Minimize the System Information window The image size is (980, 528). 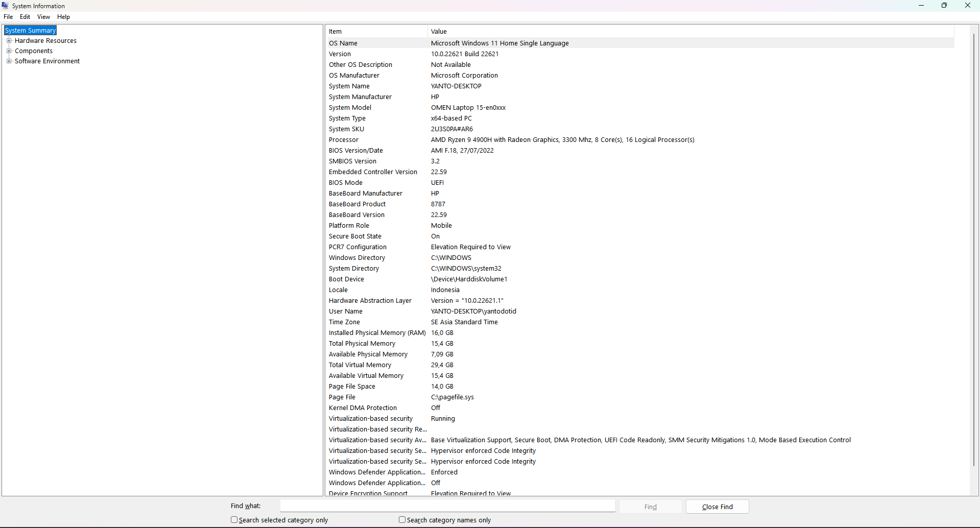tap(921, 6)
